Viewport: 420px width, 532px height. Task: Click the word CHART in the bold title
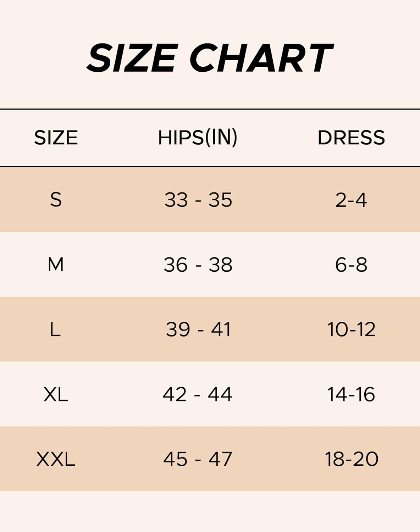261,58
